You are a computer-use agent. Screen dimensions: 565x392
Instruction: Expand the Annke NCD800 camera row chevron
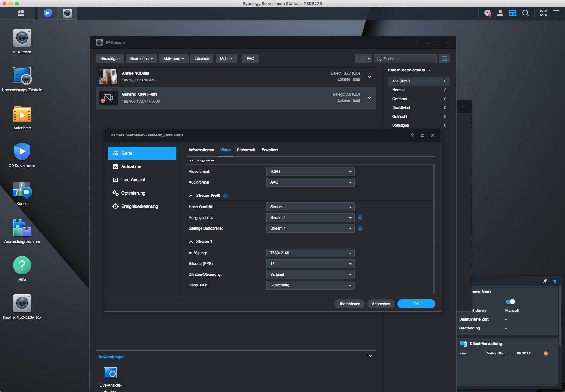[x=369, y=77]
